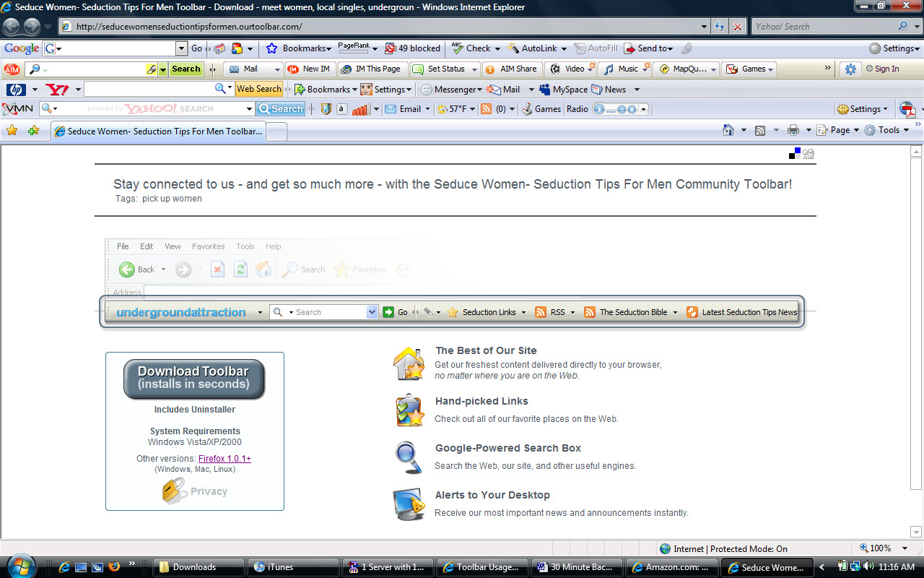The width and height of the screenshot is (924, 578).
Task: Click the AIM Video reel icon
Action: [x=554, y=69]
